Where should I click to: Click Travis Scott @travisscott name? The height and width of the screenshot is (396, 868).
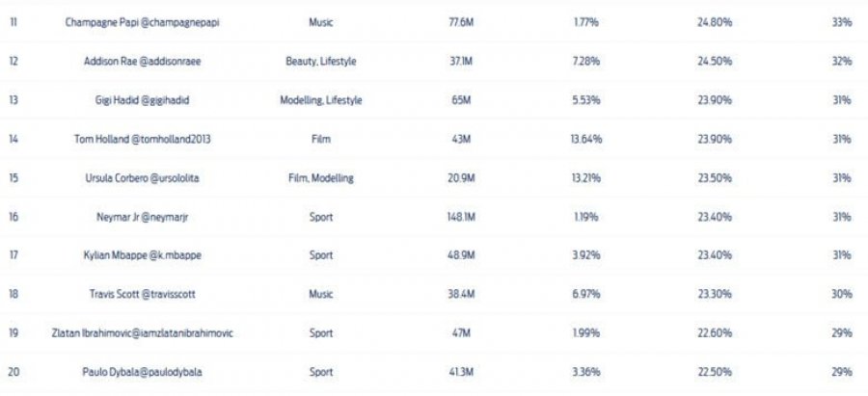[x=142, y=294]
